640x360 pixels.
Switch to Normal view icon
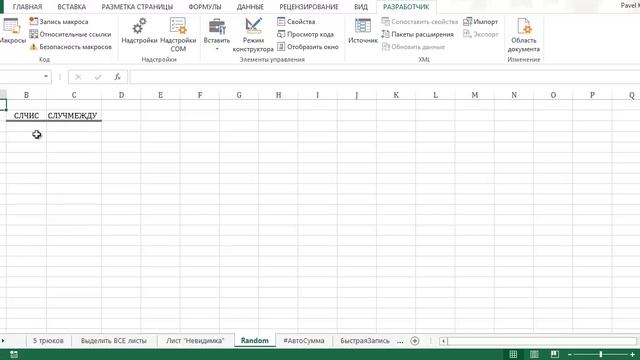(513, 354)
